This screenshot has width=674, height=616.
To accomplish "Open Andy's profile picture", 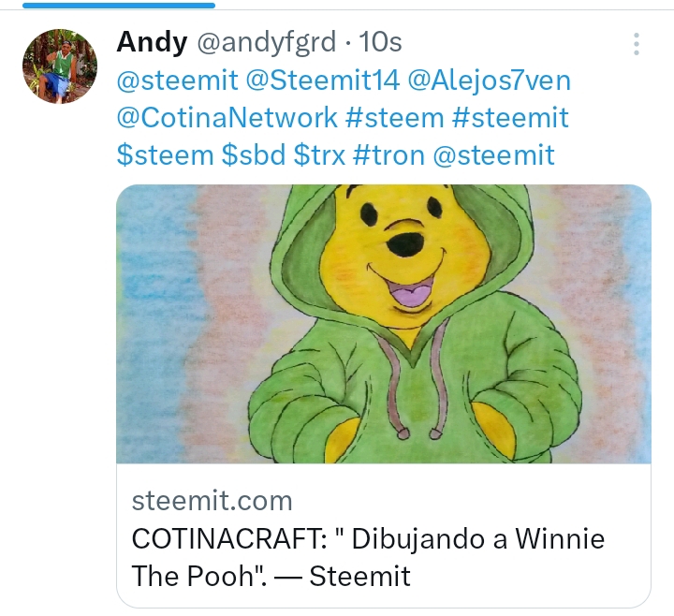I will tap(60, 66).
